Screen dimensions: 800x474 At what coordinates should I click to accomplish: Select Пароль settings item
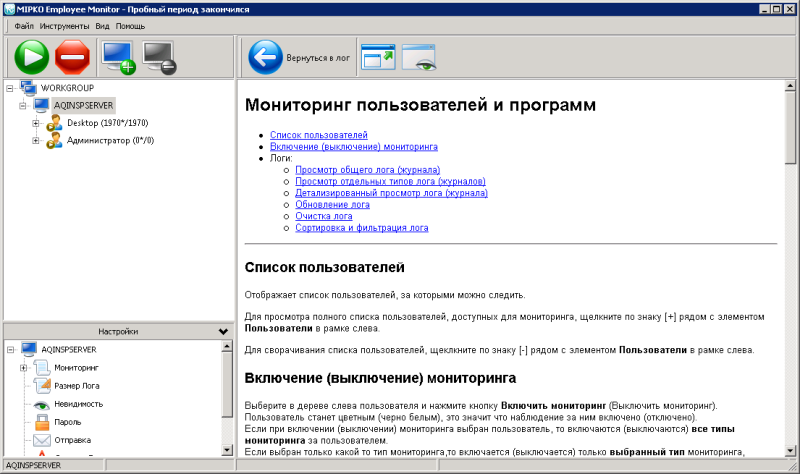click(x=67, y=422)
